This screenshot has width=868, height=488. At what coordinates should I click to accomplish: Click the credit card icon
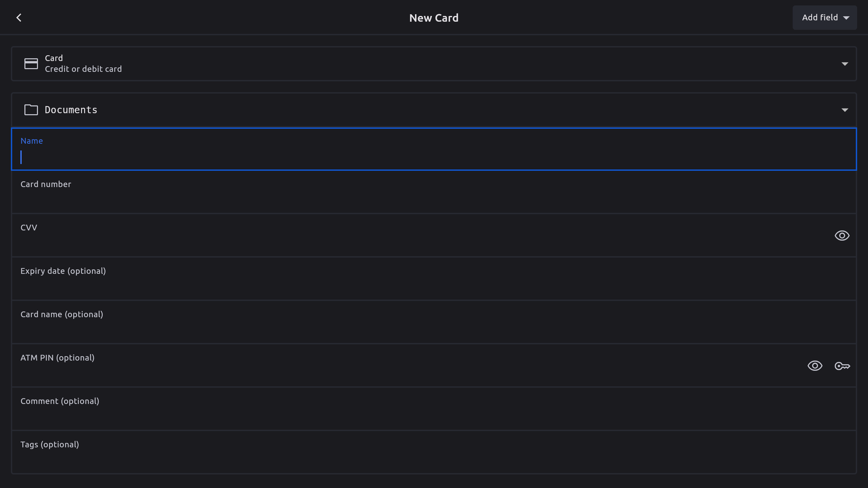pos(31,64)
